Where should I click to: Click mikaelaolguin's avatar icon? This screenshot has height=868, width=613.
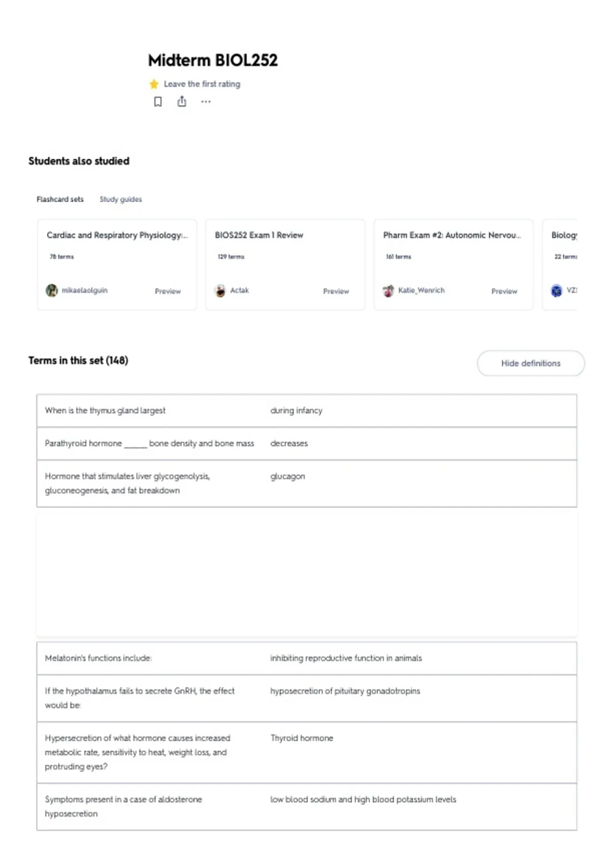click(52, 291)
